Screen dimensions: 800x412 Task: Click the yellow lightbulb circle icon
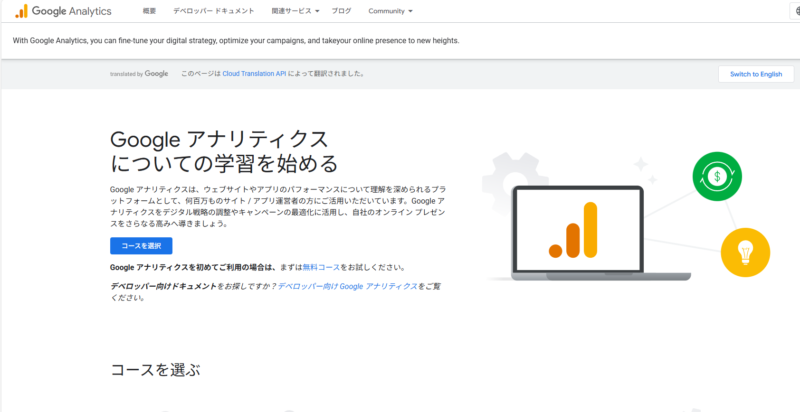[745, 252]
